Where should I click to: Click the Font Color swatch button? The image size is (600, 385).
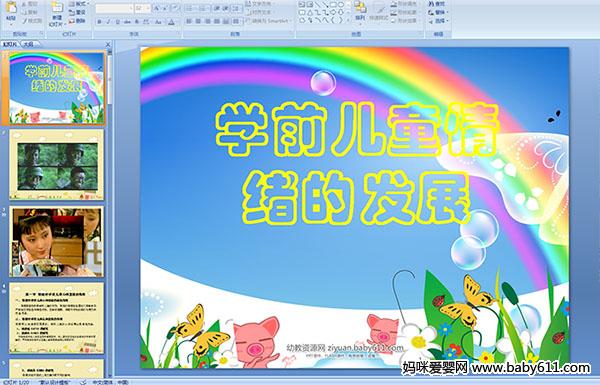[x=171, y=22]
